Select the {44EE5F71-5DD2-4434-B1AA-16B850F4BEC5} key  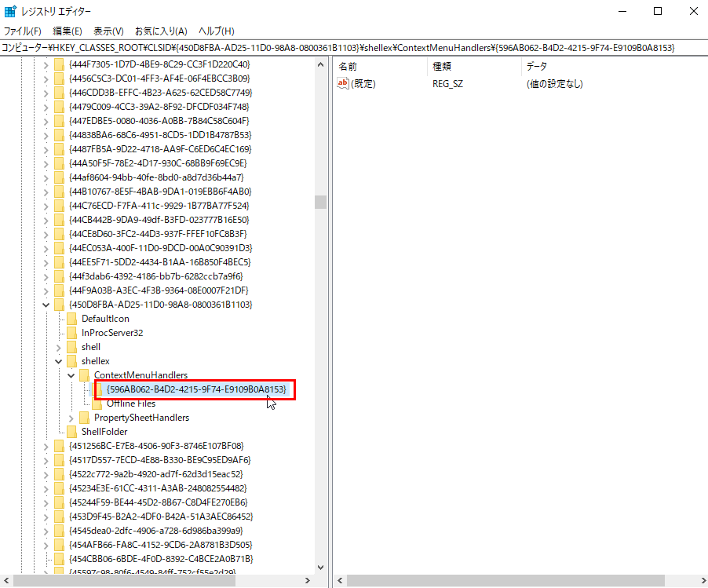pyautogui.click(x=160, y=262)
